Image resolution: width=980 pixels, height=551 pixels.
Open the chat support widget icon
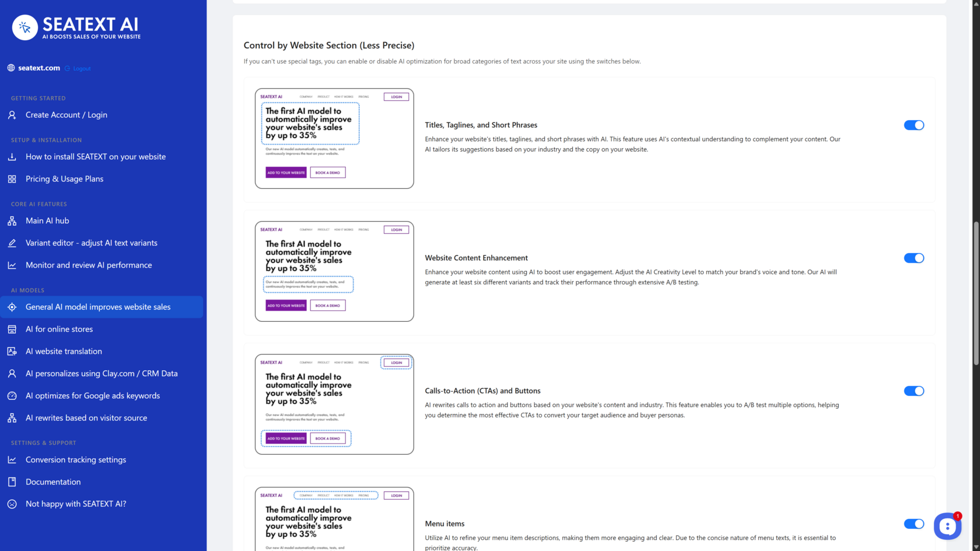pos(947,527)
